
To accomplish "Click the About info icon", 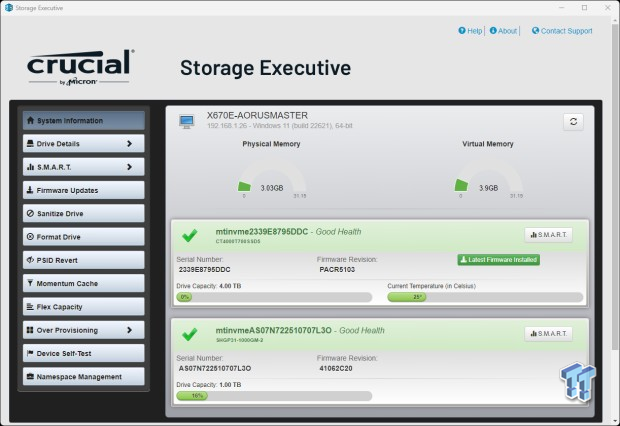I will tap(493, 30).
